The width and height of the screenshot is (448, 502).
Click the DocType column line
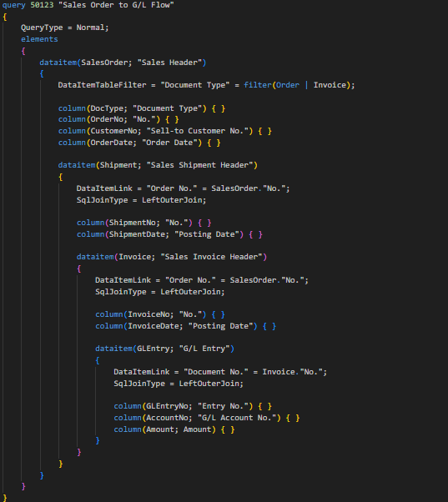tap(142, 108)
